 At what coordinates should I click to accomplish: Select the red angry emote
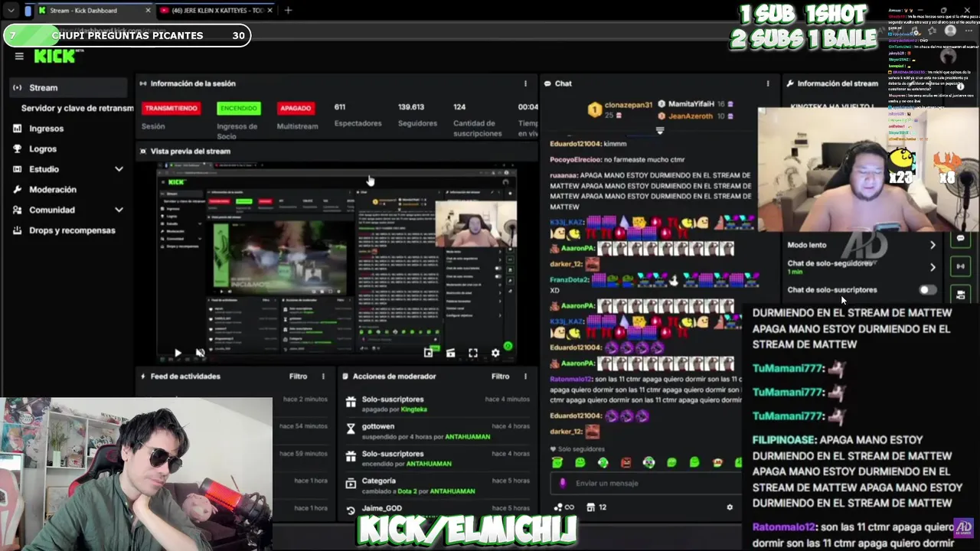pos(626,462)
